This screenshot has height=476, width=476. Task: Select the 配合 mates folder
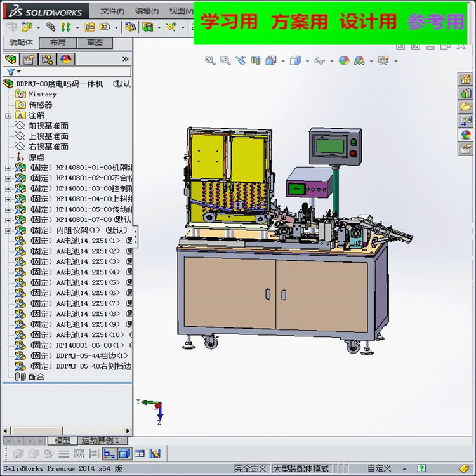[x=36, y=377]
